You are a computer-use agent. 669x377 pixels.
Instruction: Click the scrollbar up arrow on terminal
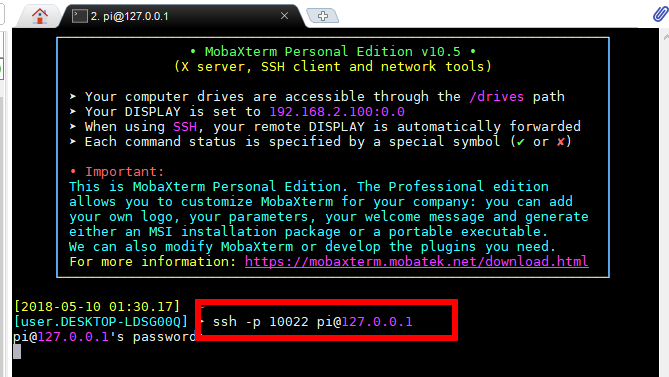click(666, 38)
